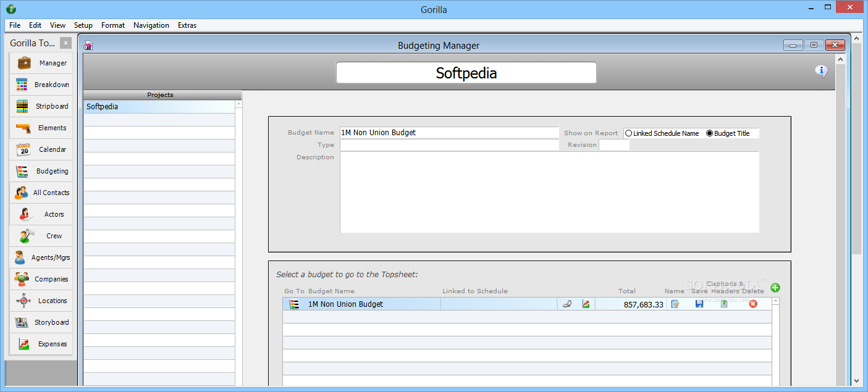
Task: Click the link-to-schedule chain icon
Action: (567, 304)
